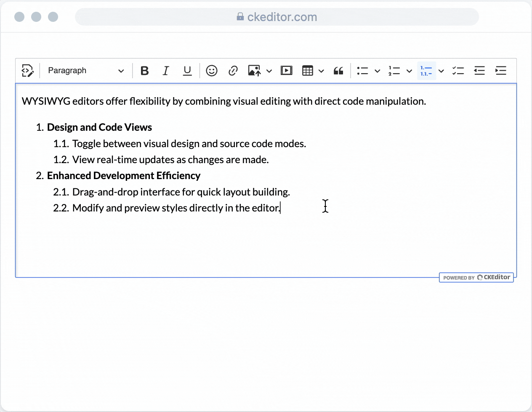
Task: Click the insert table icon
Action: (x=308, y=71)
